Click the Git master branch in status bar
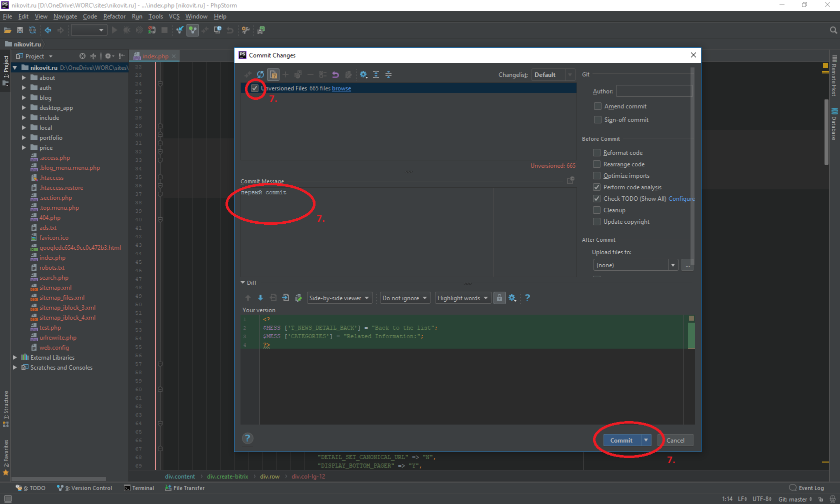Screen dimensions: 840x504 pyautogui.click(x=795, y=499)
